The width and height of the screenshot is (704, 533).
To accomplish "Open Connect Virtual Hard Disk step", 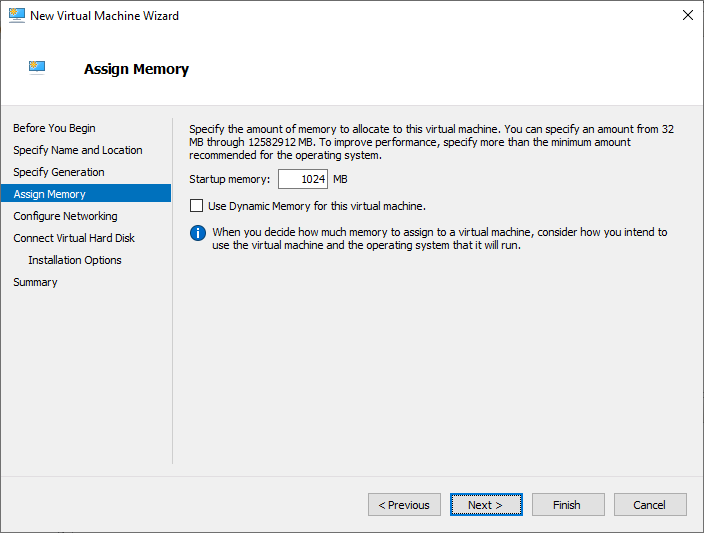I will 74,238.
